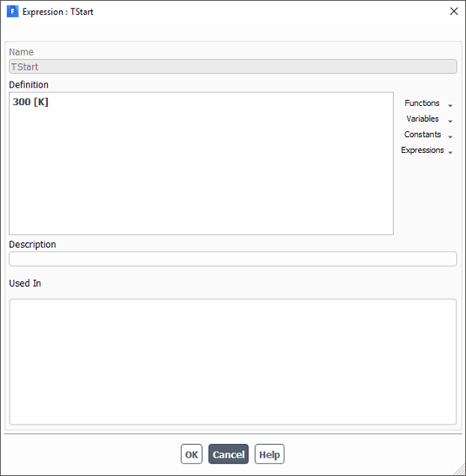Click the Definition text area with 300 [K]
The height and width of the screenshot is (476, 466).
click(201, 163)
